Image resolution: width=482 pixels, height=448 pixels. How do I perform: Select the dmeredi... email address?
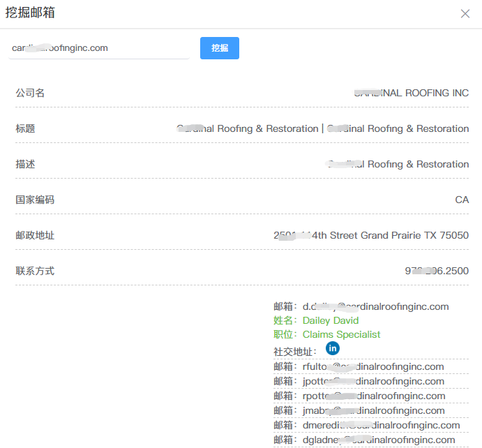(381, 425)
